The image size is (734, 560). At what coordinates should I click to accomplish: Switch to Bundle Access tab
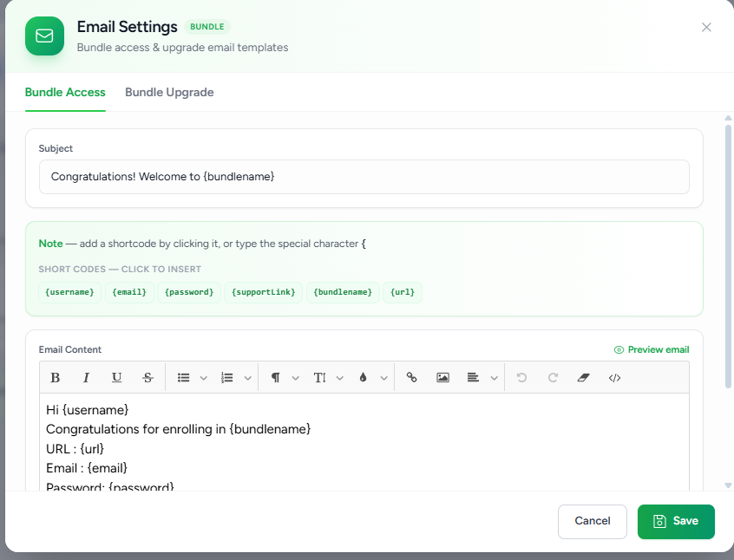point(65,92)
